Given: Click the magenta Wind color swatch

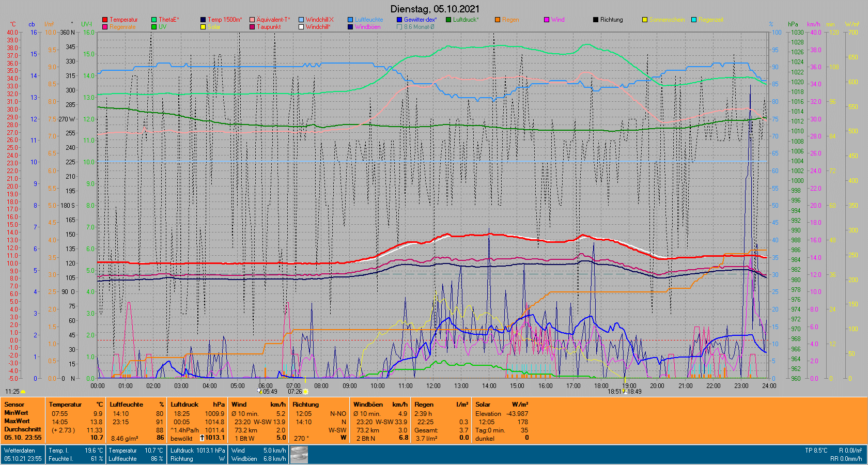Looking at the screenshot, I should 547,20.
